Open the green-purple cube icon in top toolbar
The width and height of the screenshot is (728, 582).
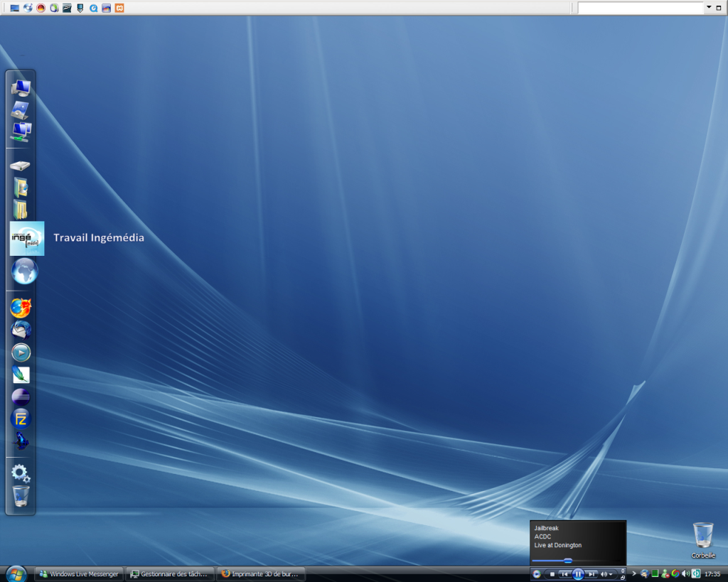click(x=54, y=8)
